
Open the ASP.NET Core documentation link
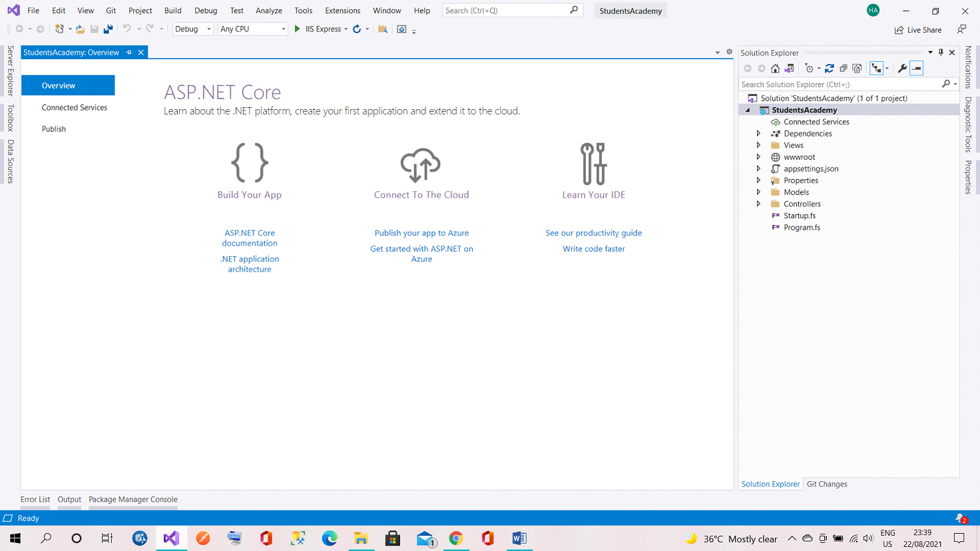[x=250, y=238]
